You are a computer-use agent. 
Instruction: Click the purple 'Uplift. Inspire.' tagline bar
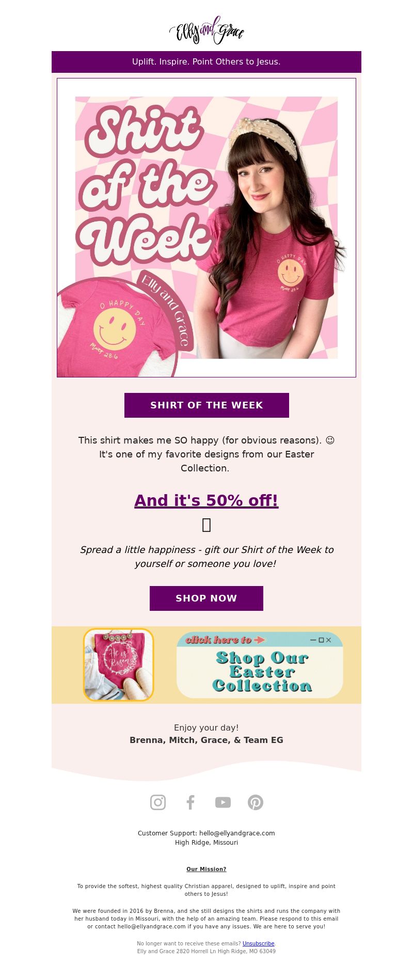pyautogui.click(x=206, y=62)
